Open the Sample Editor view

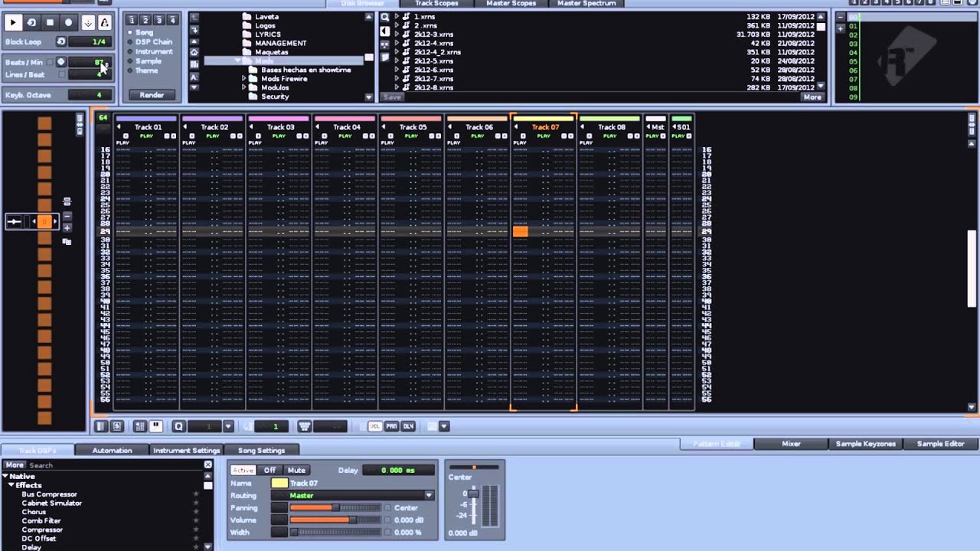[940, 444]
